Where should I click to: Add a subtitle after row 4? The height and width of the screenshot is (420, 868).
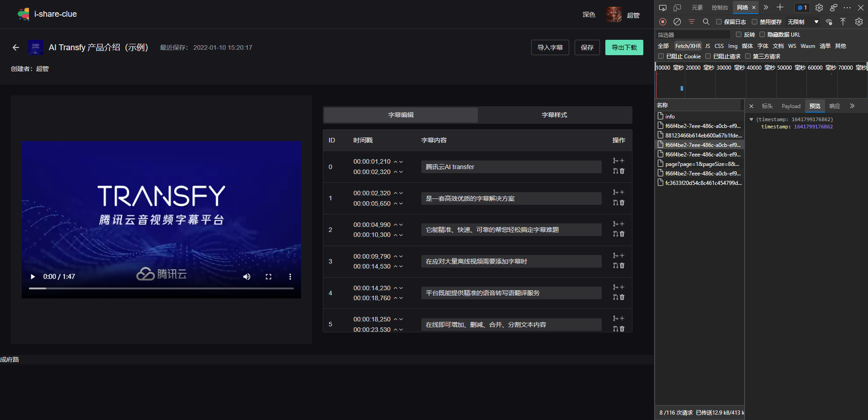coord(622,287)
